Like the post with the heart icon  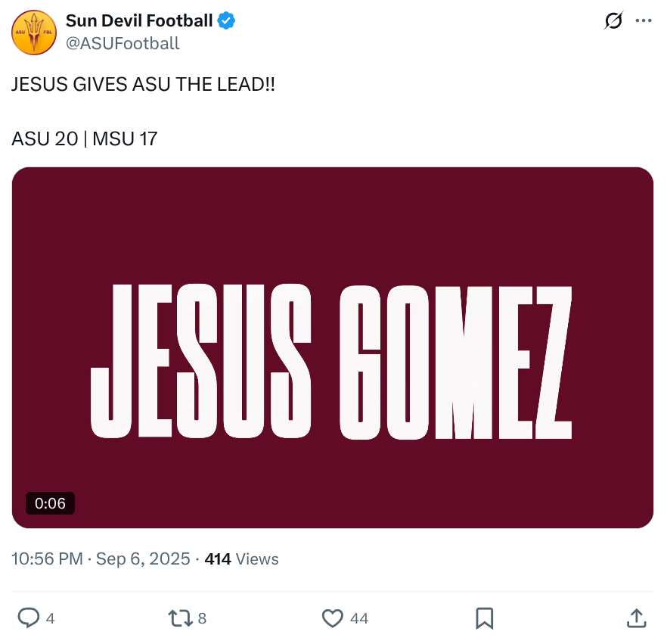click(333, 618)
